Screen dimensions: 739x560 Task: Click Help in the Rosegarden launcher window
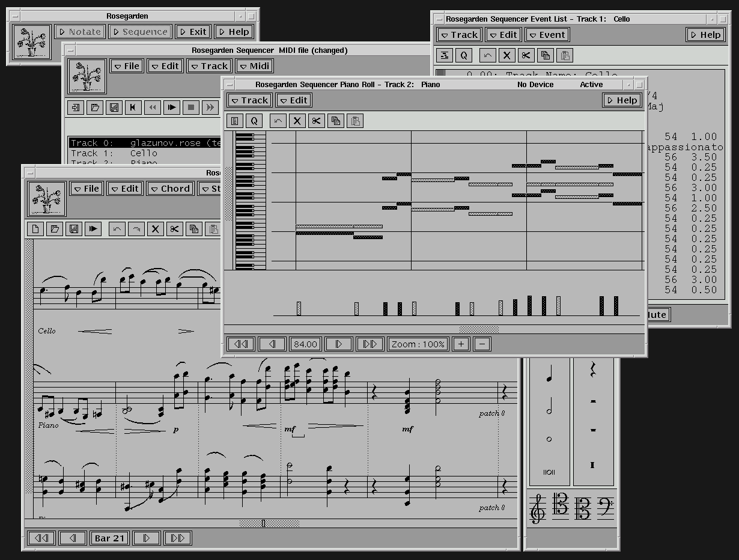pyautogui.click(x=234, y=32)
